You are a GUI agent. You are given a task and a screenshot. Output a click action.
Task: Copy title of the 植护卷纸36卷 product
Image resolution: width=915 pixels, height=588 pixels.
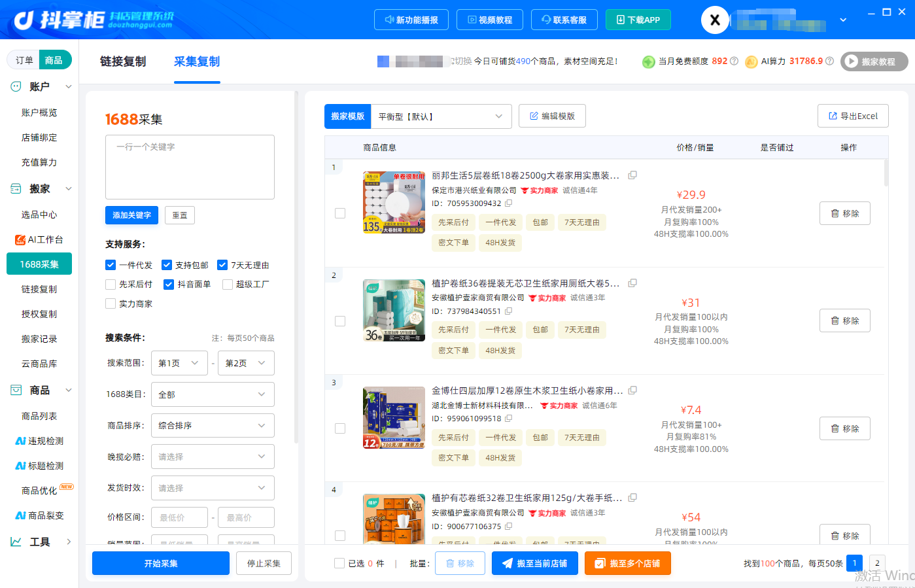click(632, 283)
